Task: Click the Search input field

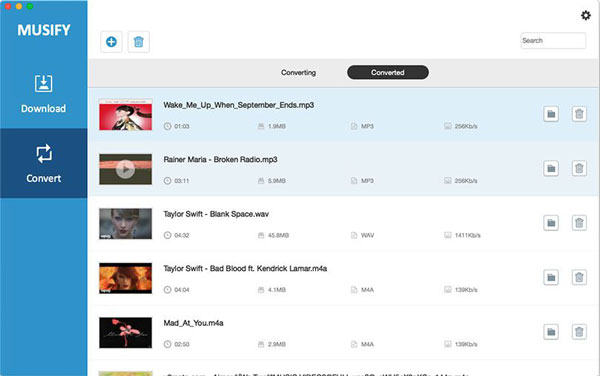Action: [x=553, y=41]
